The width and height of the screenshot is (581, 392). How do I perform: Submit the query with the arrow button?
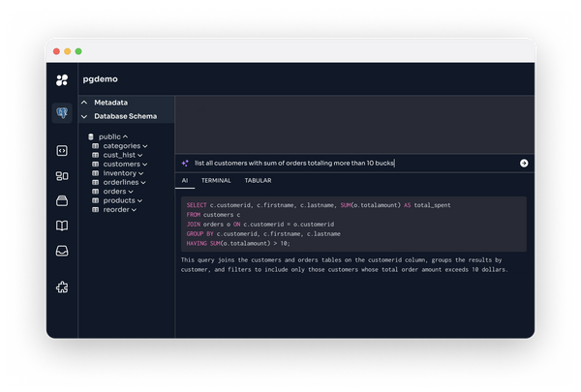point(524,164)
